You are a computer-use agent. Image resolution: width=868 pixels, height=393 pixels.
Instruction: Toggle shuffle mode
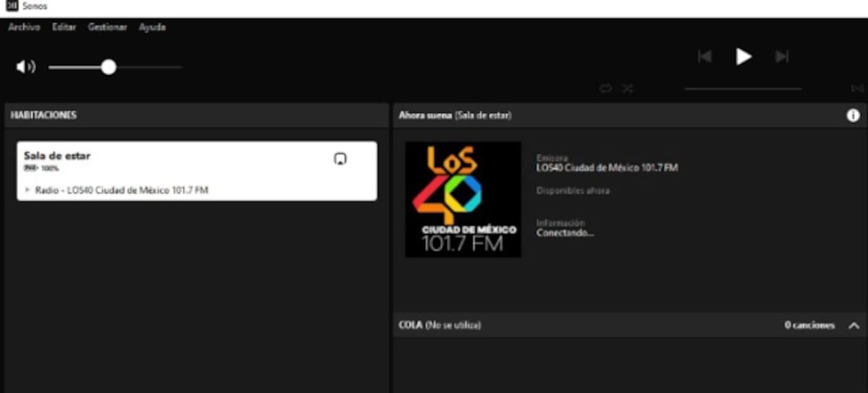click(627, 88)
